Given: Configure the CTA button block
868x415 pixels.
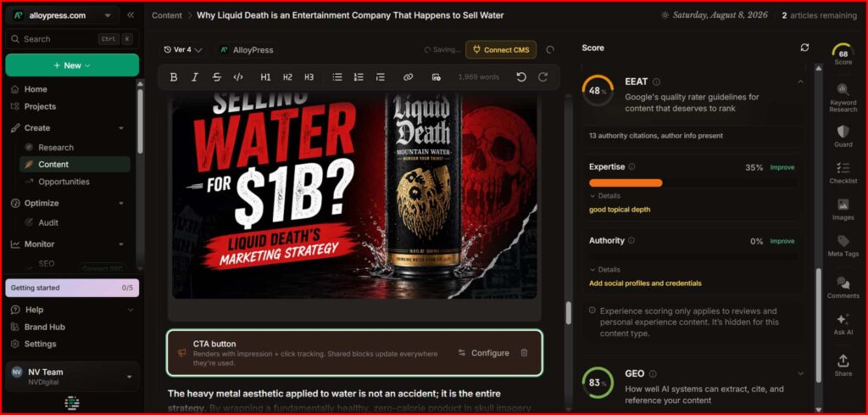Looking at the screenshot, I should [x=484, y=353].
